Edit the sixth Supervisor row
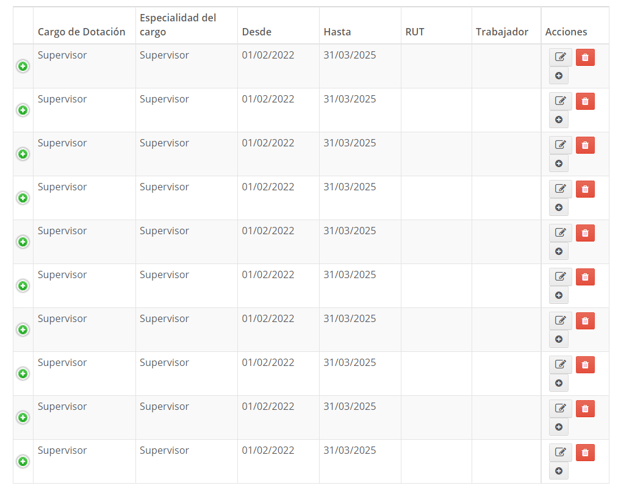This screenshot has height=491, width=618. click(560, 277)
